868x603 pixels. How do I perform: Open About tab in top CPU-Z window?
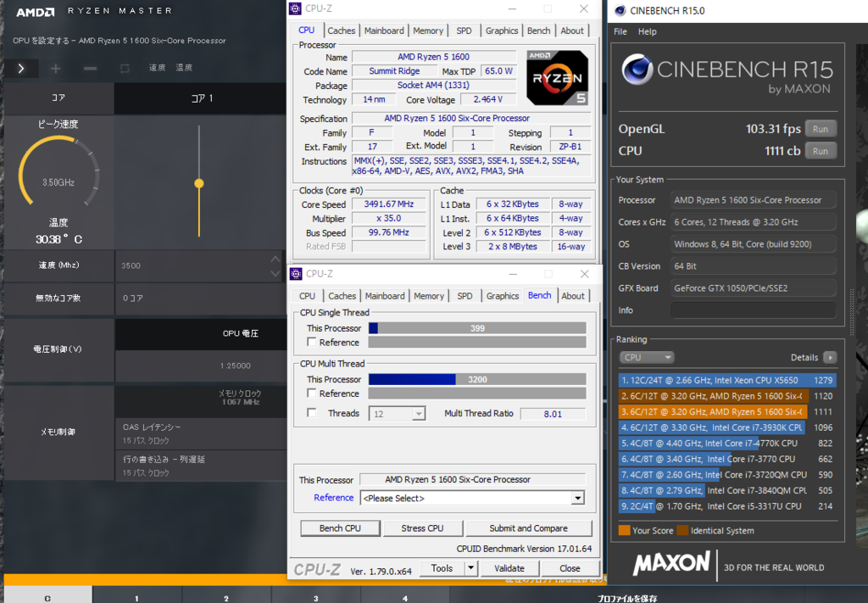pos(572,31)
